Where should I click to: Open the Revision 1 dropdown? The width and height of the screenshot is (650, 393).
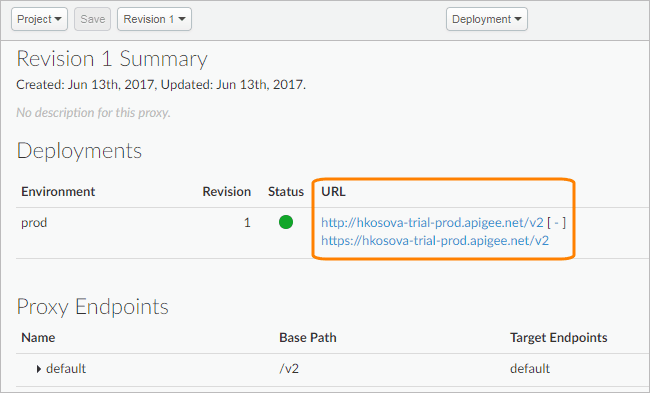click(x=154, y=19)
